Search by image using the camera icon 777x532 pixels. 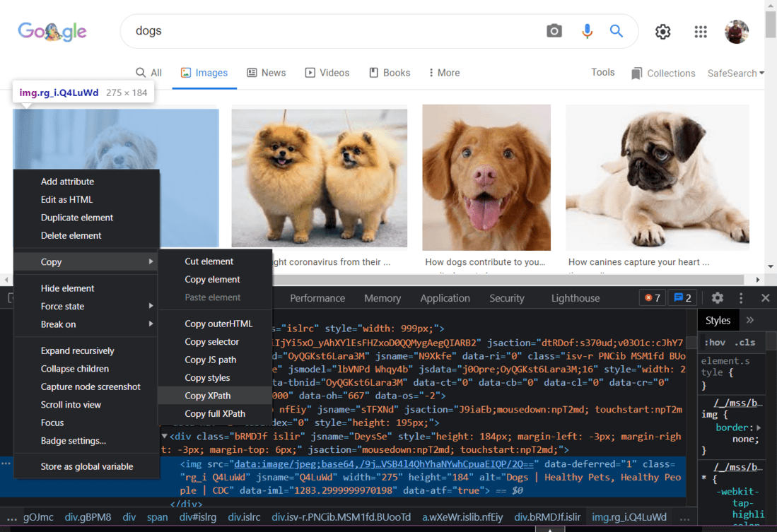coord(554,30)
